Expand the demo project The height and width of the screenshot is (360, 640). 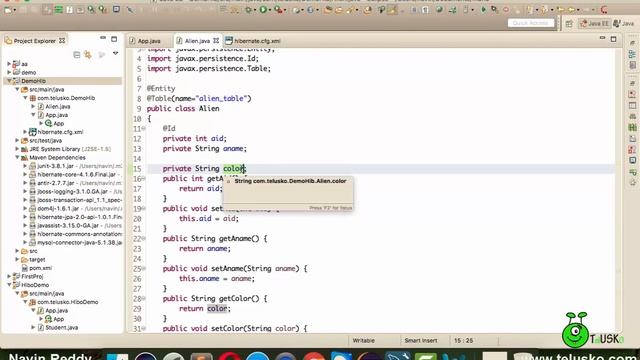click(x=9, y=72)
